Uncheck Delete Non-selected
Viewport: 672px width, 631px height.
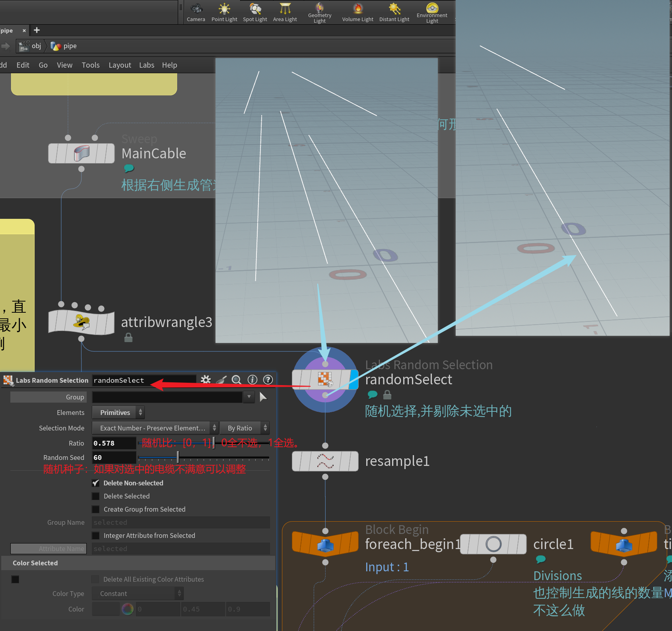coord(96,483)
